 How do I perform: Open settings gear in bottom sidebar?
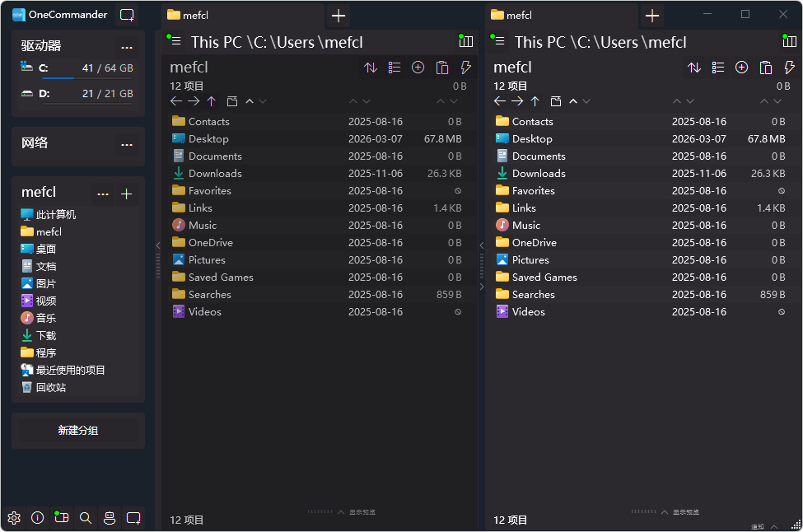[14, 518]
